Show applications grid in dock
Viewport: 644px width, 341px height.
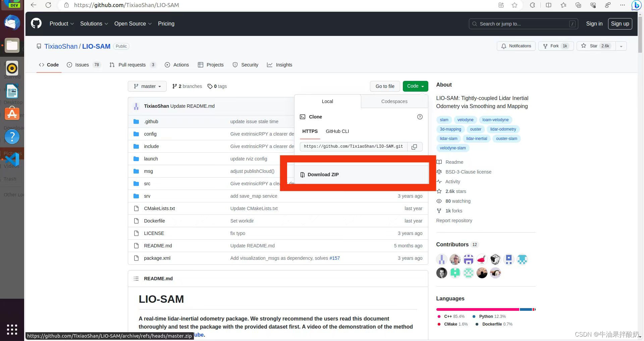(12, 330)
